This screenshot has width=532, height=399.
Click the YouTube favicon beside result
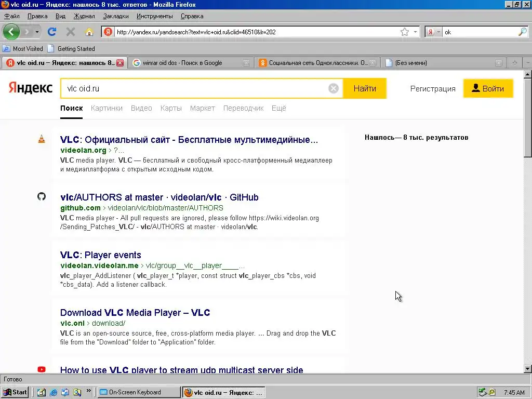[x=42, y=369]
